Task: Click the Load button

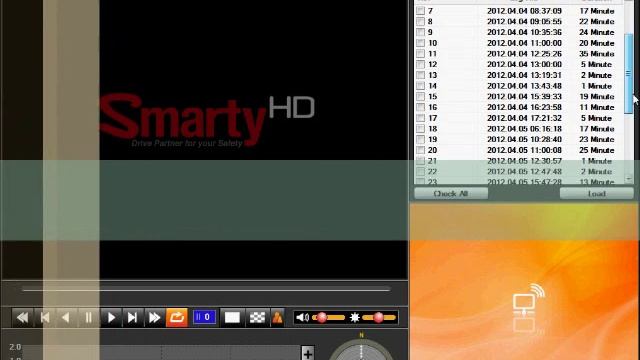Action: tap(596, 193)
